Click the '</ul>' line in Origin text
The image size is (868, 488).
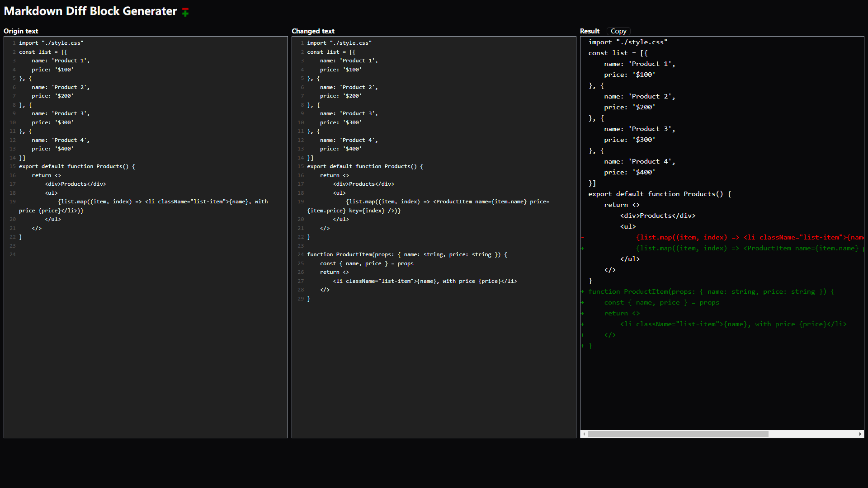[x=53, y=219]
